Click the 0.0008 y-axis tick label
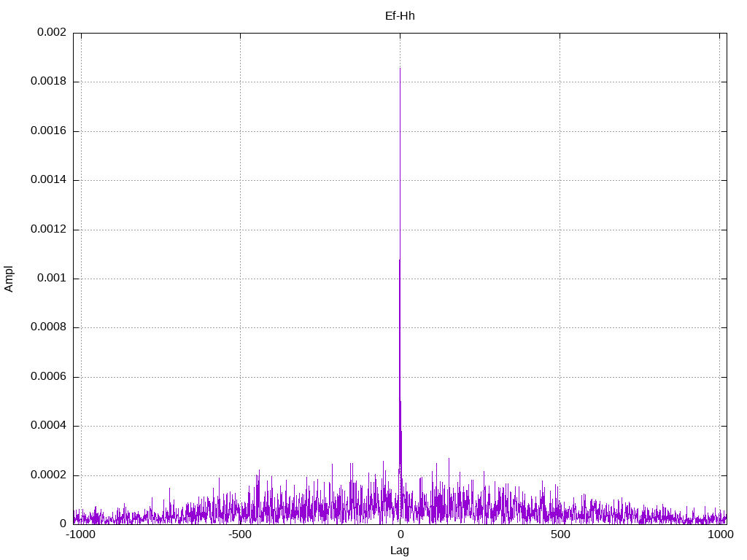This screenshot has width=747, height=560. tap(48, 327)
